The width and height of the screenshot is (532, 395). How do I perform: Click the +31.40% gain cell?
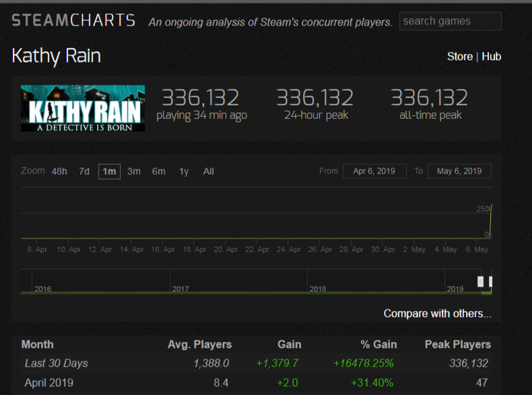point(372,383)
